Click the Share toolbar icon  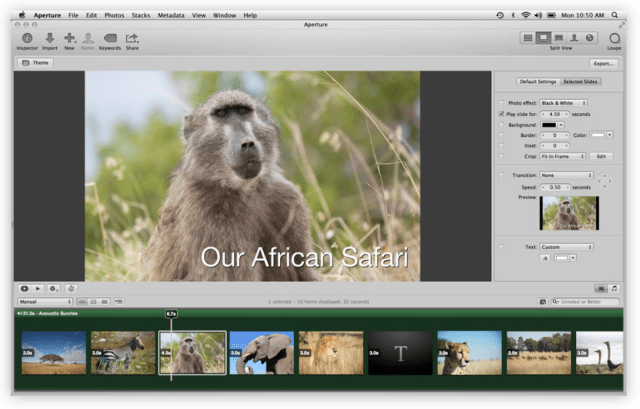[132, 38]
